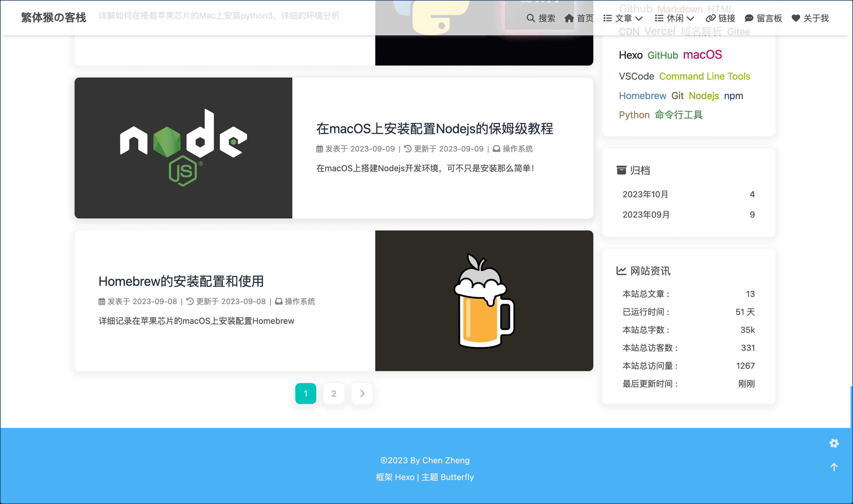853x504 pixels.
Task: Click the Command Line Tools tag
Action: click(704, 76)
